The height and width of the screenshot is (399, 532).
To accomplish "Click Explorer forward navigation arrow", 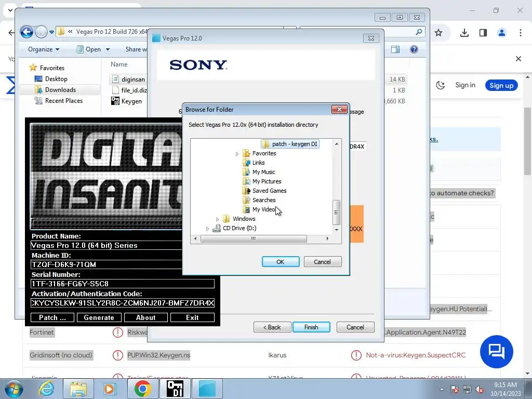I will [41, 32].
